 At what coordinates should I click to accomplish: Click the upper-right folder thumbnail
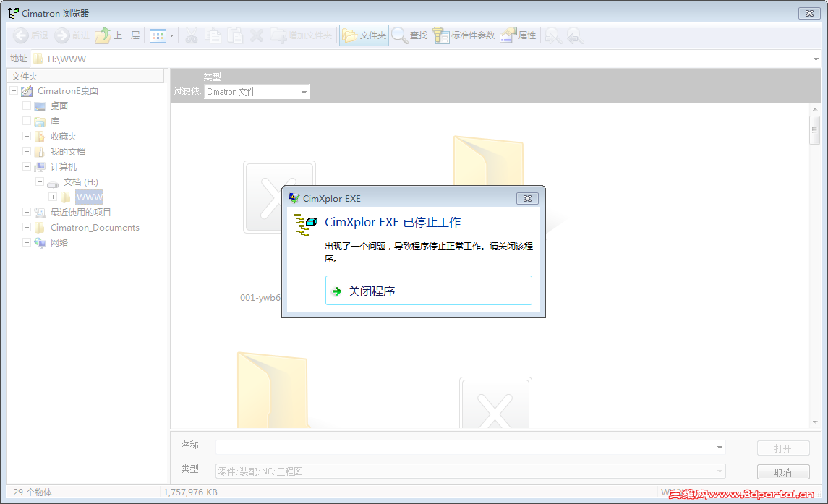click(x=488, y=160)
